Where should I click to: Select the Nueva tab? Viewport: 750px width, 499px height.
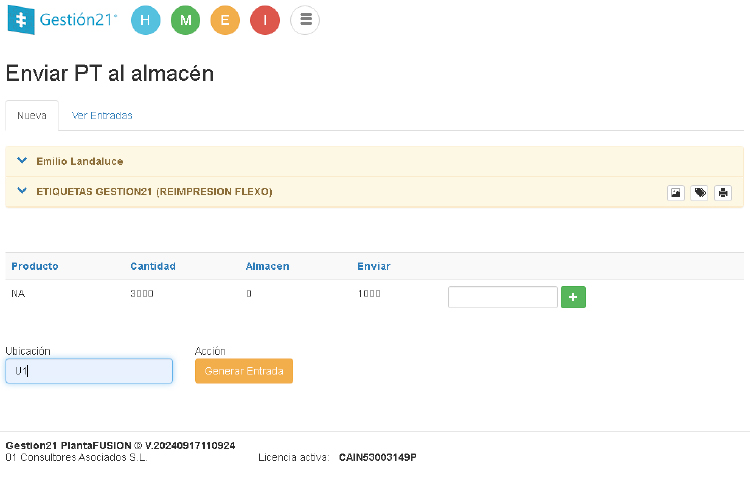pyautogui.click(x=32, y=115)
